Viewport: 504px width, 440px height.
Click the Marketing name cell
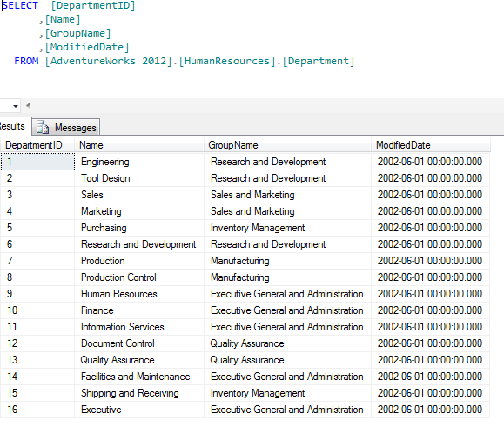click(139, 211)
